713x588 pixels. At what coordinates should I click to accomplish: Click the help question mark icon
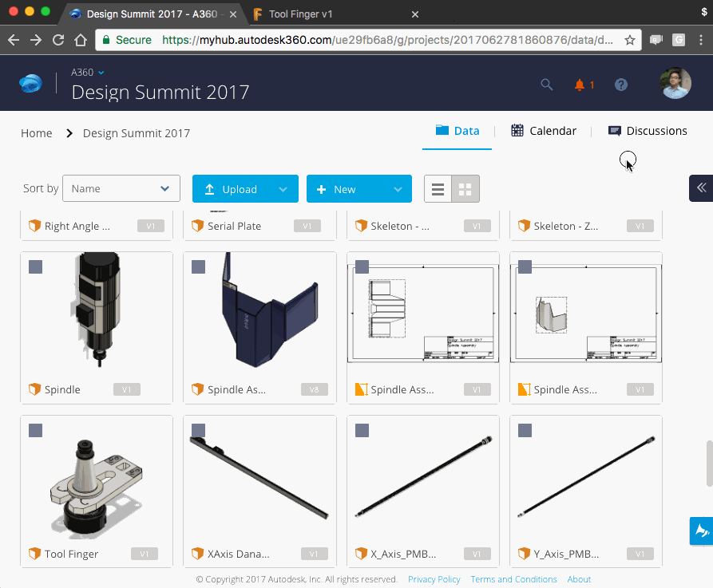(620, 85)
